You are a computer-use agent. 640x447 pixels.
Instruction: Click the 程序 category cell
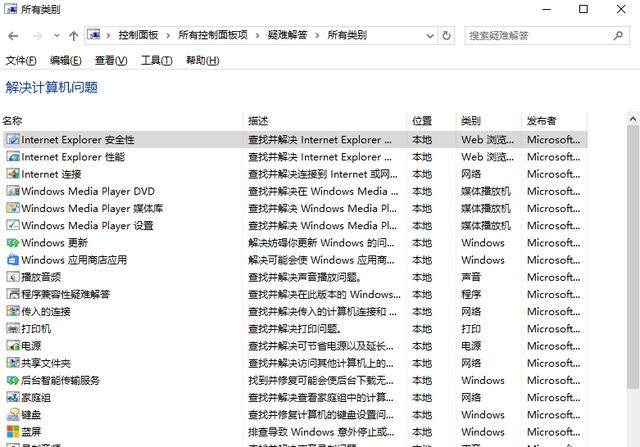point(471,294)
